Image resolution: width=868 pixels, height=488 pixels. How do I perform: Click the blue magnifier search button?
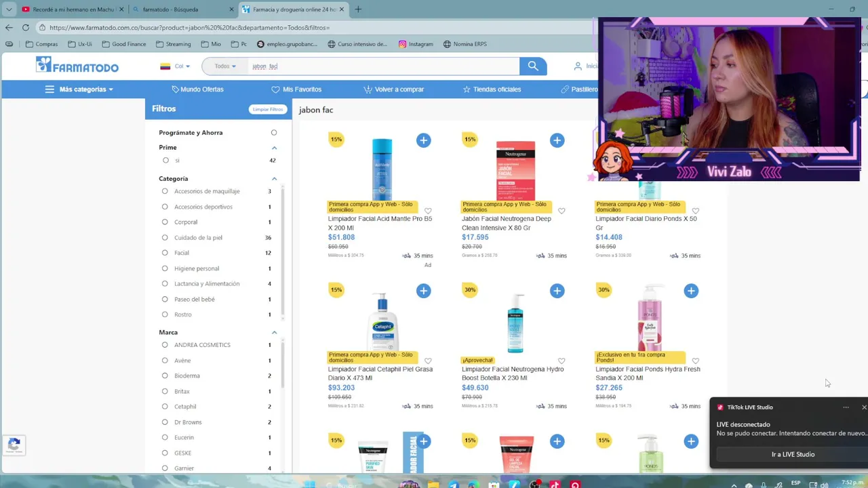[533, 66]
